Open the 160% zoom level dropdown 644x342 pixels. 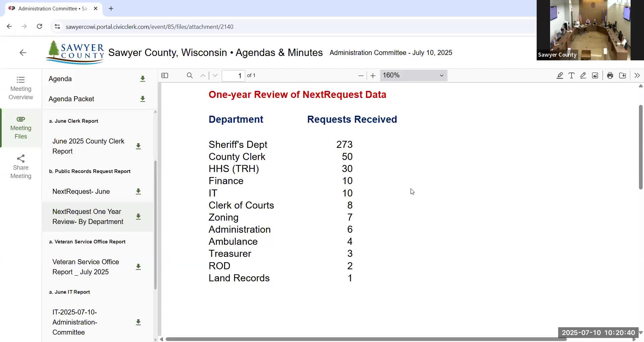click(x=414, y=75)
